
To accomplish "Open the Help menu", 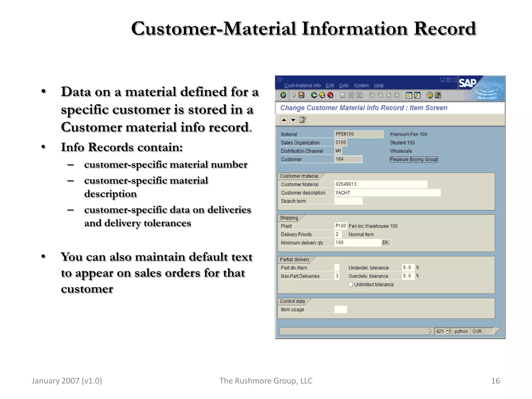I will point(379,85).
